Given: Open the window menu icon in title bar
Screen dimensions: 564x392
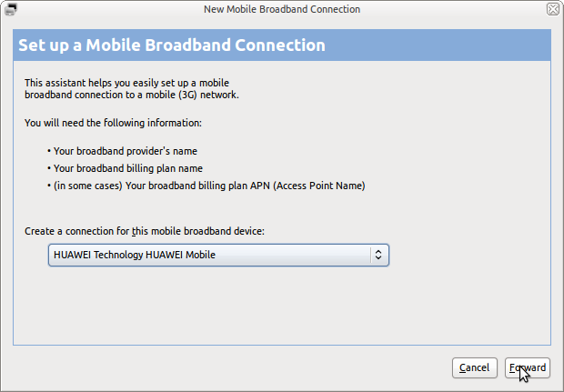Looking at the screenshot, I should 10,9.
